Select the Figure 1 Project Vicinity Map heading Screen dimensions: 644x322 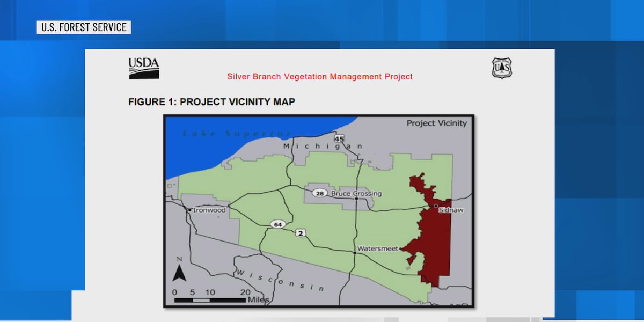point(211,101)
